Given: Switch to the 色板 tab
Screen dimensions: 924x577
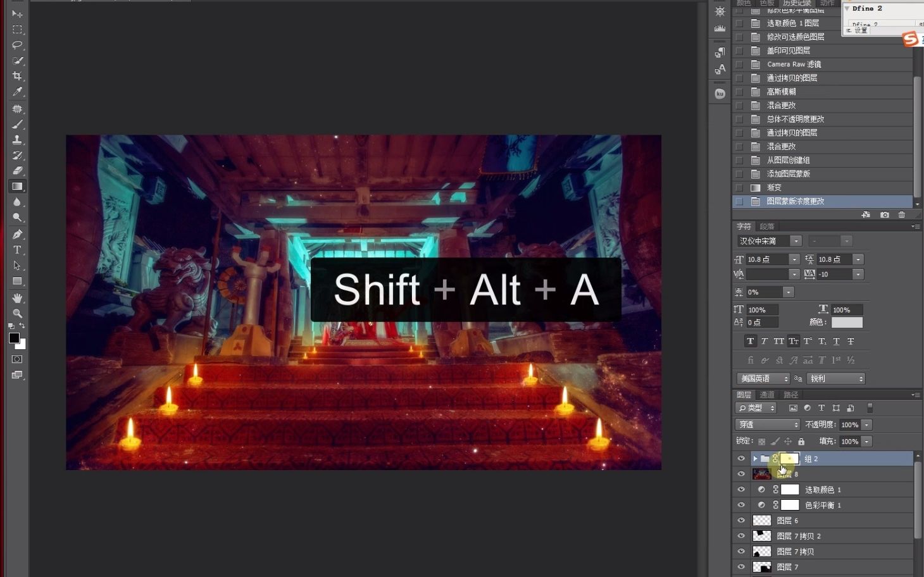Looking at the screenshot, I should click(x=767, y=3).
